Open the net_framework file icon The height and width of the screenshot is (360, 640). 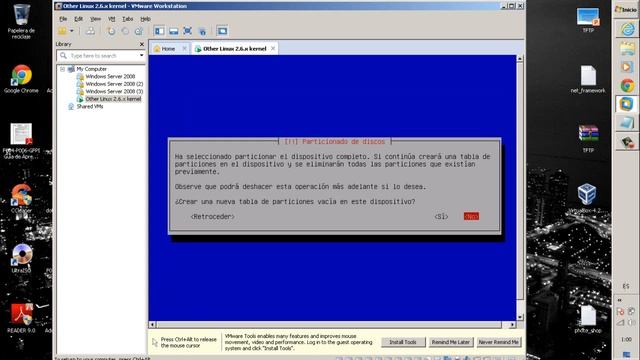(x=588, y=79)
